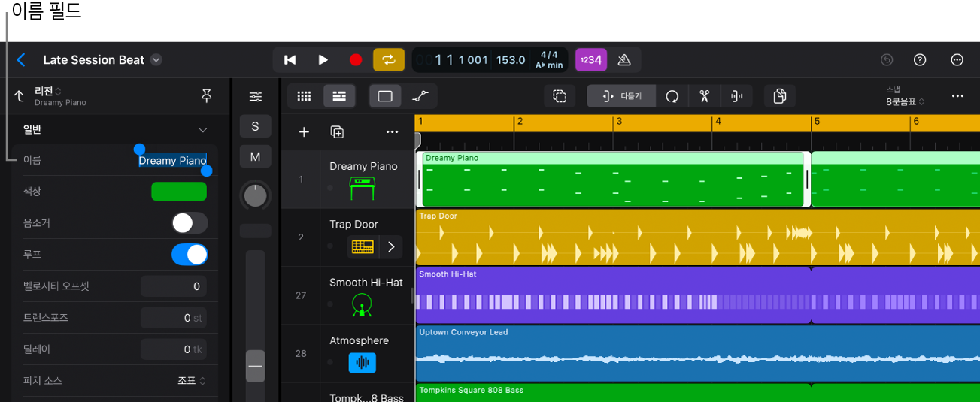Click the 다듬기 trim tool button
Viewport: 980px width, 402px height.
[621, 96]
